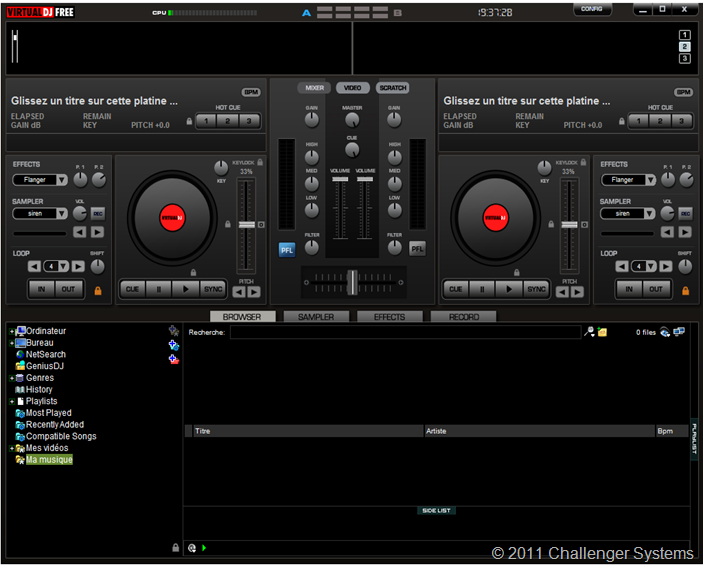Click left deck sampler back arrow
Viewport: 703px width, 565px height.
(x=79, y=232)
